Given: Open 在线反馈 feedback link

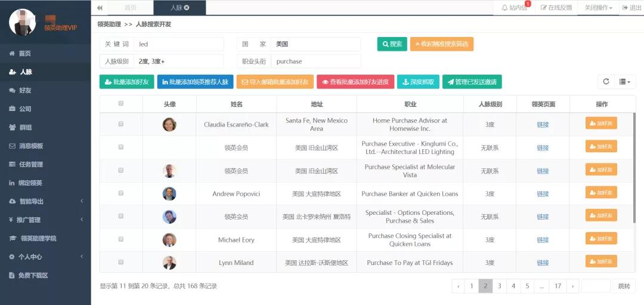Looking at the screenshot, I should 556,8.
